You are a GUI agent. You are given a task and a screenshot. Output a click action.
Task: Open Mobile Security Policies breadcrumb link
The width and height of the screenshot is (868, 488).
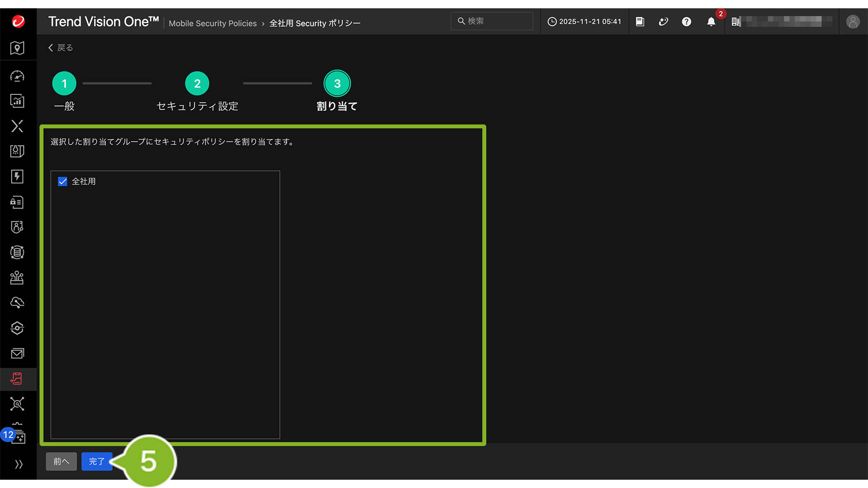[x=212, y=23]
